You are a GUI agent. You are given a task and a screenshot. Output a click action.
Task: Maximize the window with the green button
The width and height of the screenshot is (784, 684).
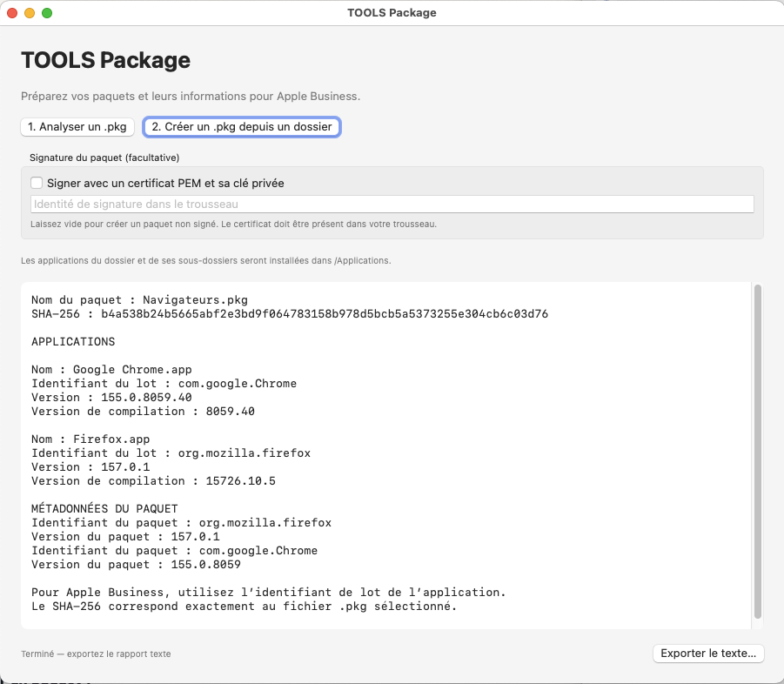pos(47,13)
